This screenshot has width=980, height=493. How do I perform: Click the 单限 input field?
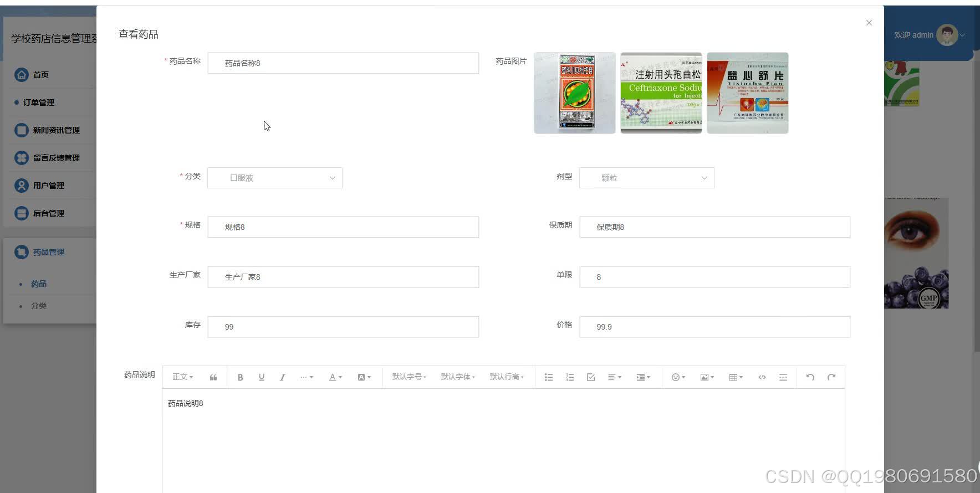(715, 277)
